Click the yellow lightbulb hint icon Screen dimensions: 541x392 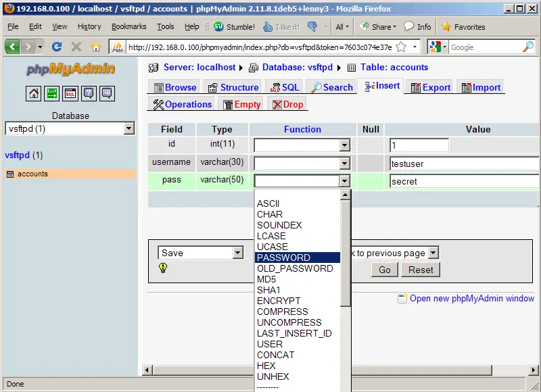click(163, 268)
